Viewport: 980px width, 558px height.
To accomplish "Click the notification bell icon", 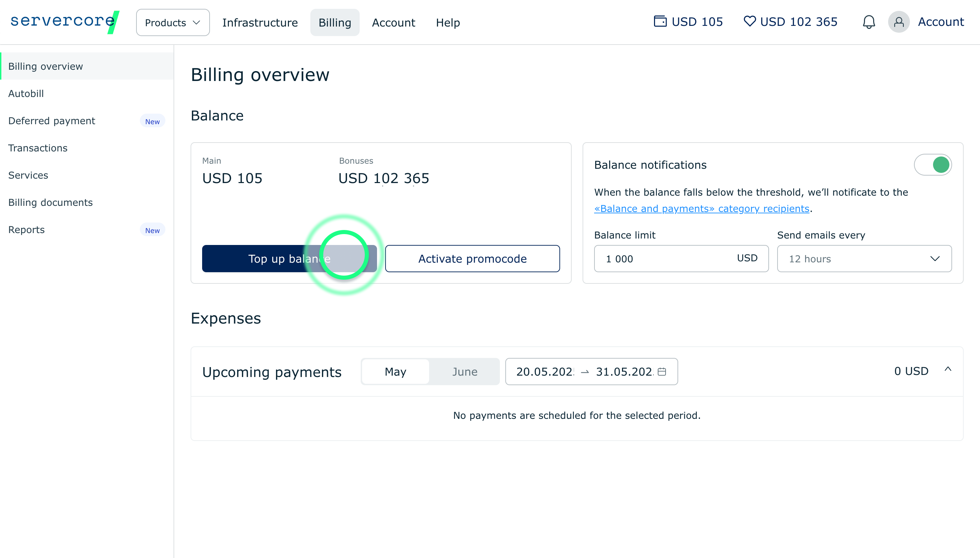I will (868, 22).
